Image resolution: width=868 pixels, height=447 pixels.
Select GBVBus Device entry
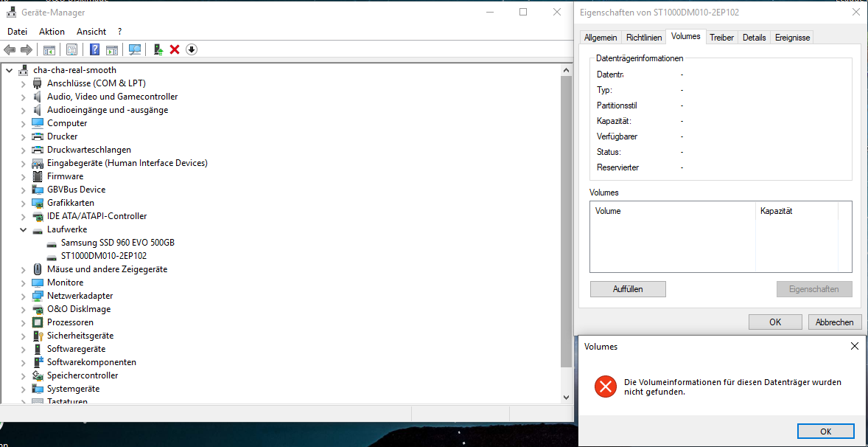77,190
